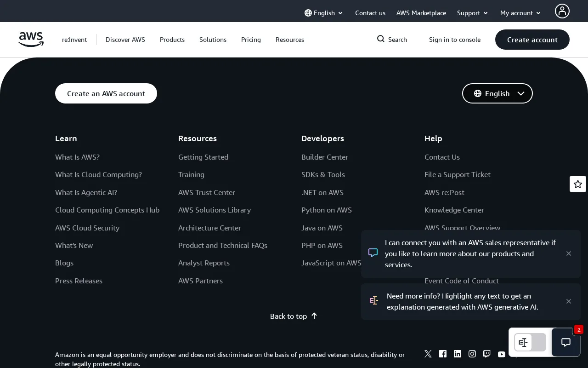This screenshot has width=588, height=368.
Task: Open the Java on AWS link
Action: [x=322, y=228]
